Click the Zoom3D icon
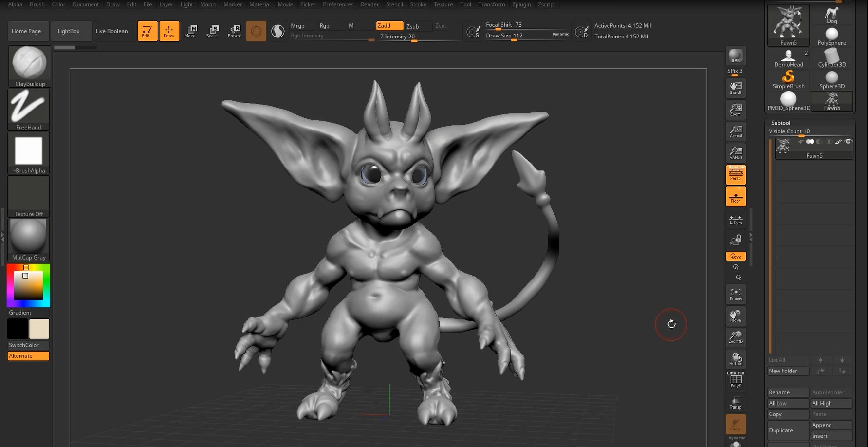This screenshot has height=447, width=868. (736, 337)
